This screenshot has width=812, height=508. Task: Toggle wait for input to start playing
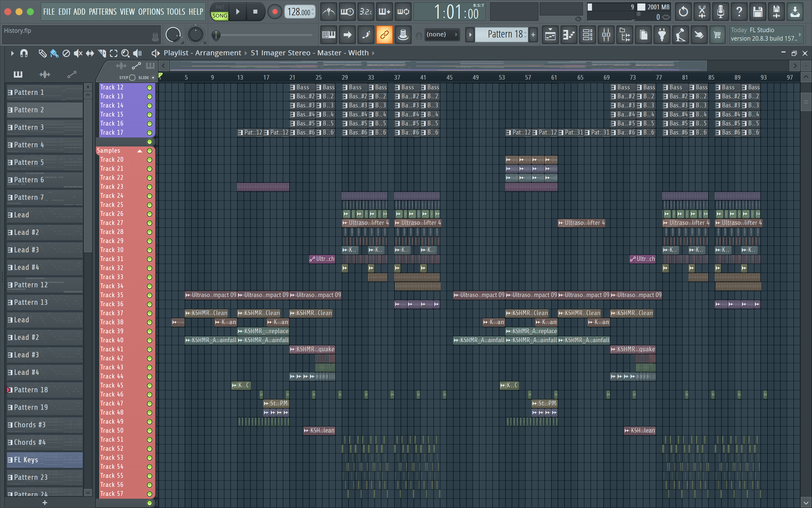[347, 12]
